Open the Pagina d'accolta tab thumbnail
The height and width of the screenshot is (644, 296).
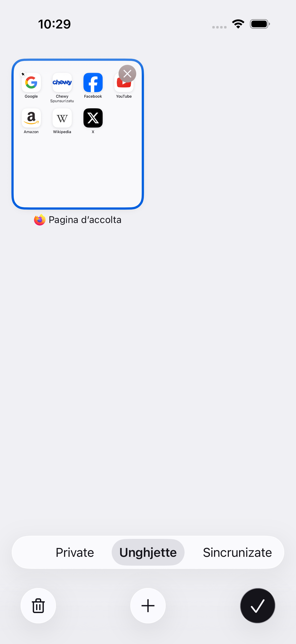click(78, 134)
